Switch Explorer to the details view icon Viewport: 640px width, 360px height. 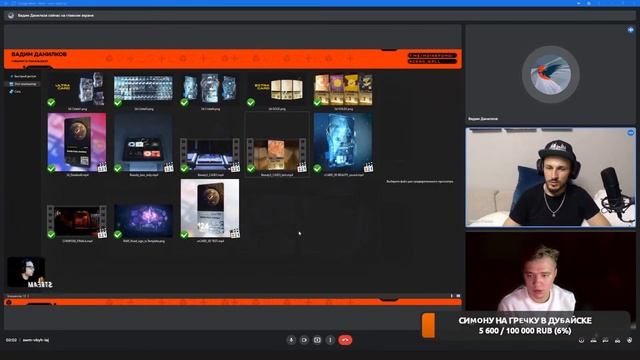(452, 296)
